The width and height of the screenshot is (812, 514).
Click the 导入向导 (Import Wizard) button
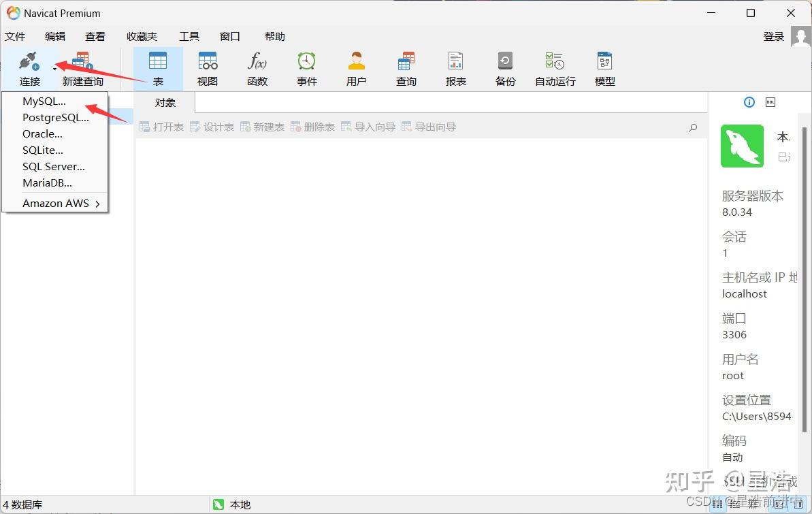(368, 127)
